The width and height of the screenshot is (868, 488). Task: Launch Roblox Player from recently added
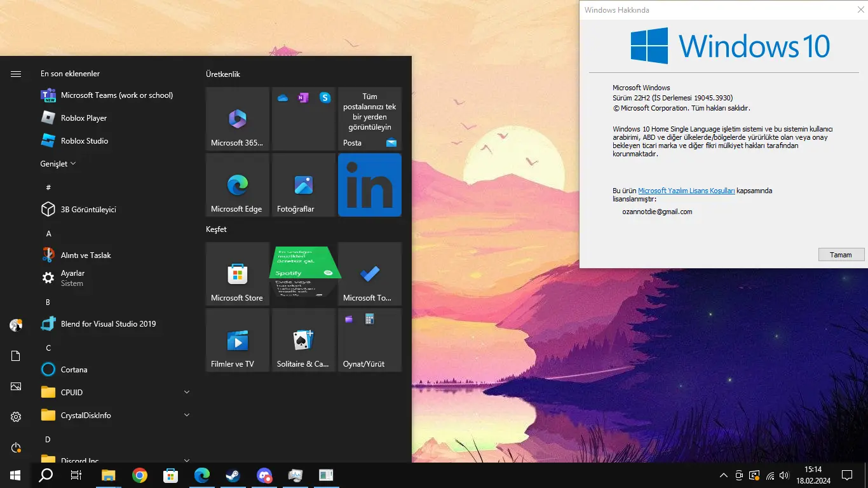[x=116, y=118]
